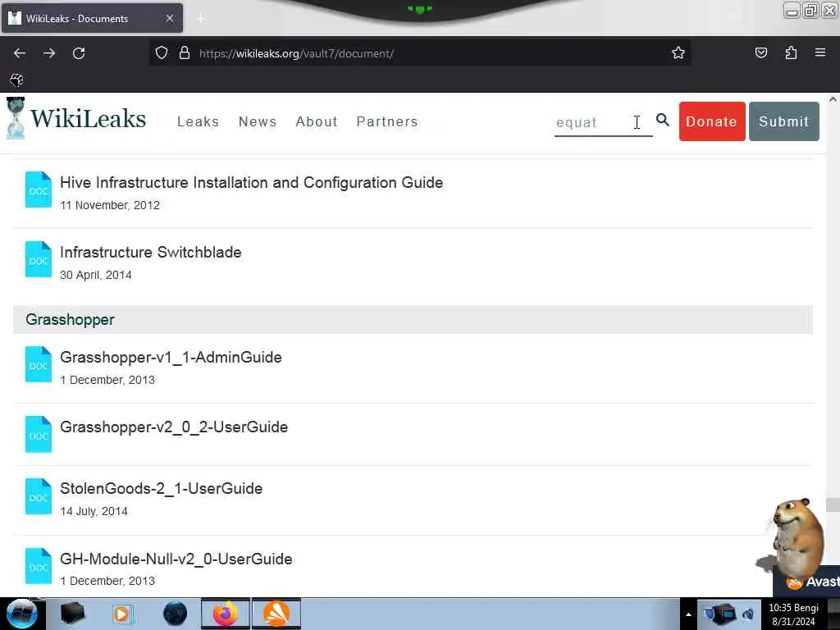Open the Windows Start orb
The height and width of the screenshot is (630, 840).
coord(21,614)
